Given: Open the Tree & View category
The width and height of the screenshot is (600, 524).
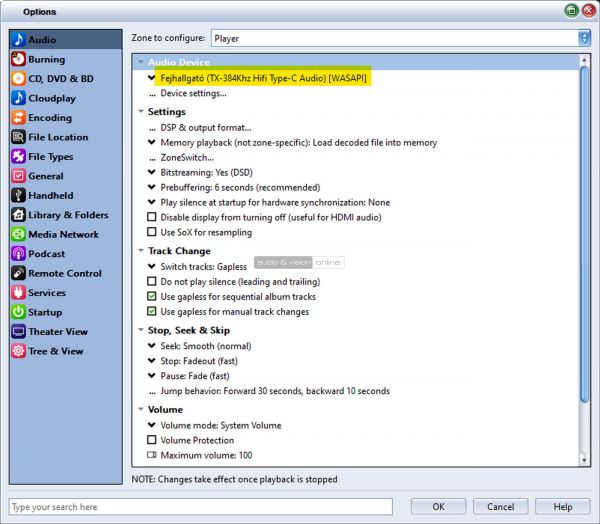Looking at the screenshot, I should [x=56, y=351].
